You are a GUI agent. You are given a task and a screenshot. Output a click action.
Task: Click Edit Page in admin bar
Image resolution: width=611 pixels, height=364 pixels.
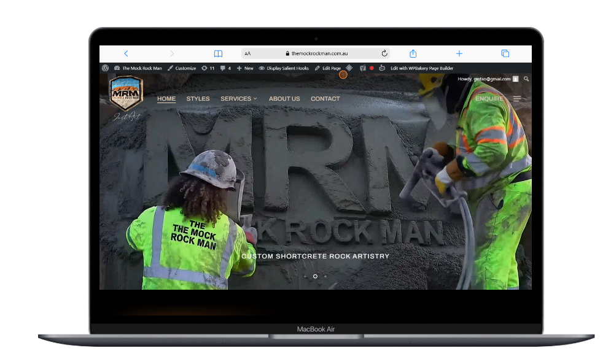tap(328, 68)
